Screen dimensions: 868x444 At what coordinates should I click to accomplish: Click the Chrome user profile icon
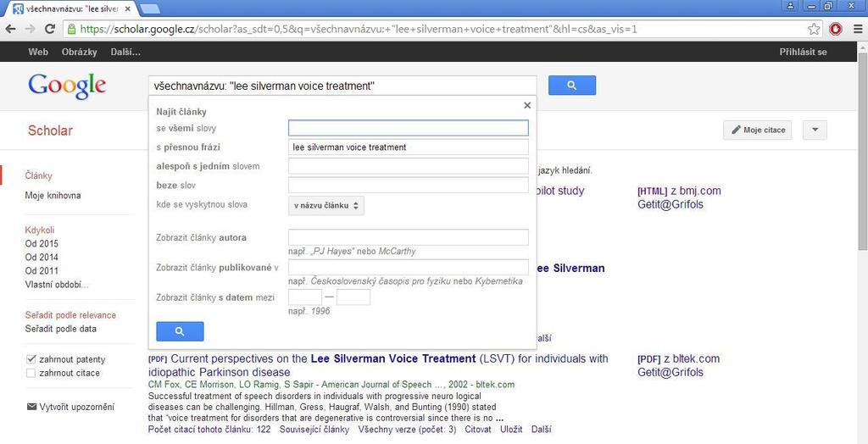tap(791, 6)
